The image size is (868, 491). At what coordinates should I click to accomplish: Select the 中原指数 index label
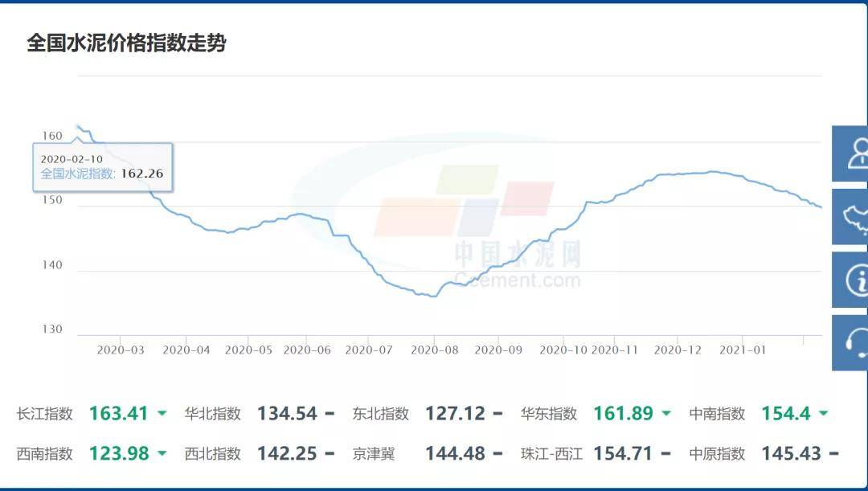coord(717,454)
